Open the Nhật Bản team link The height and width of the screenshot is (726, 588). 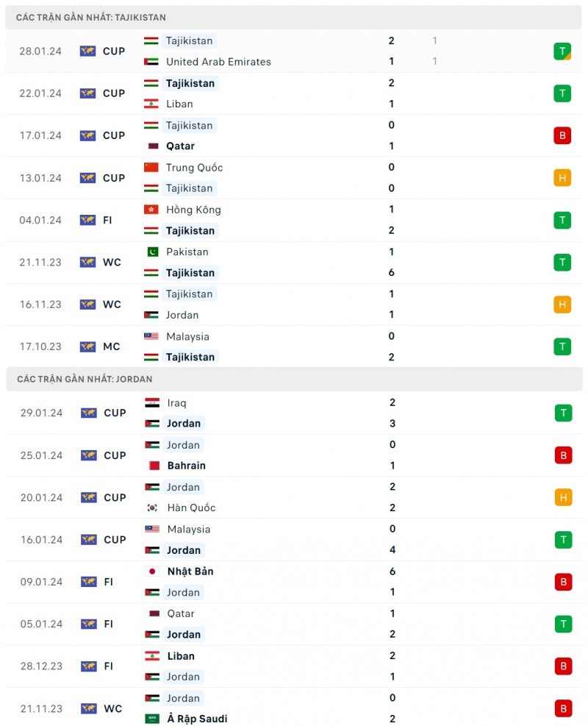[x=190, y=572]
